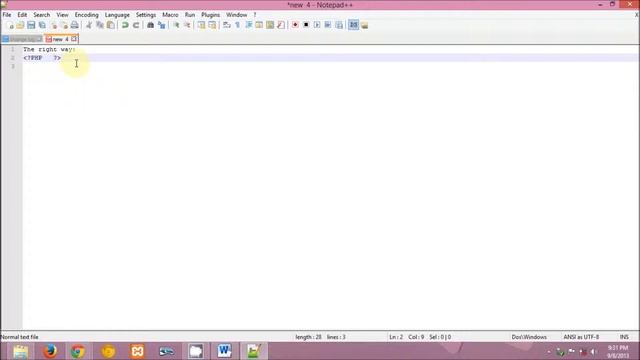Close the new 4 tab with its X

74,39
